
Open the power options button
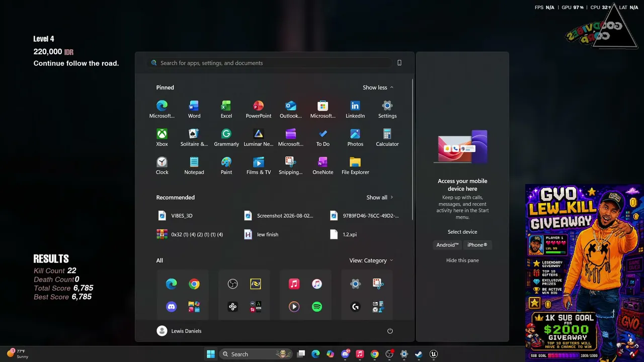click(390, 331)
